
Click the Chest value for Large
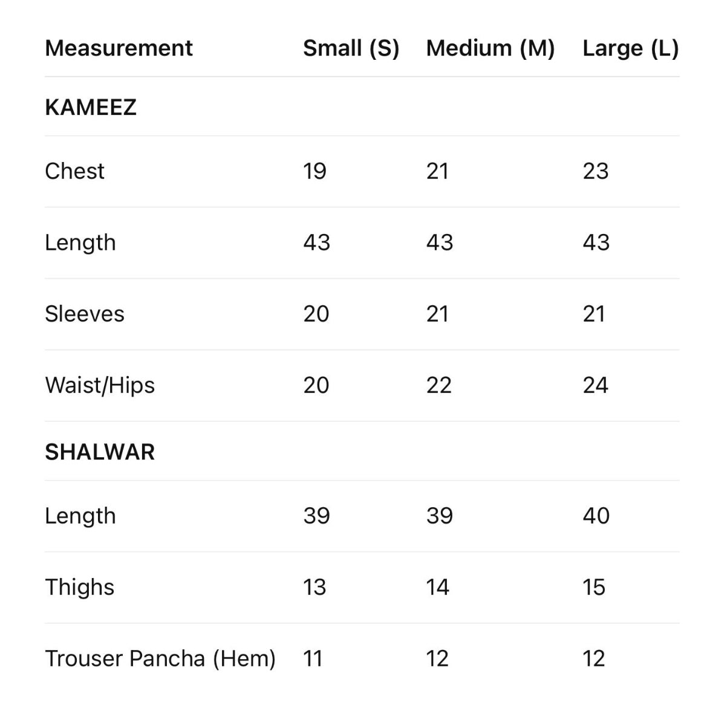click(595, 171)
